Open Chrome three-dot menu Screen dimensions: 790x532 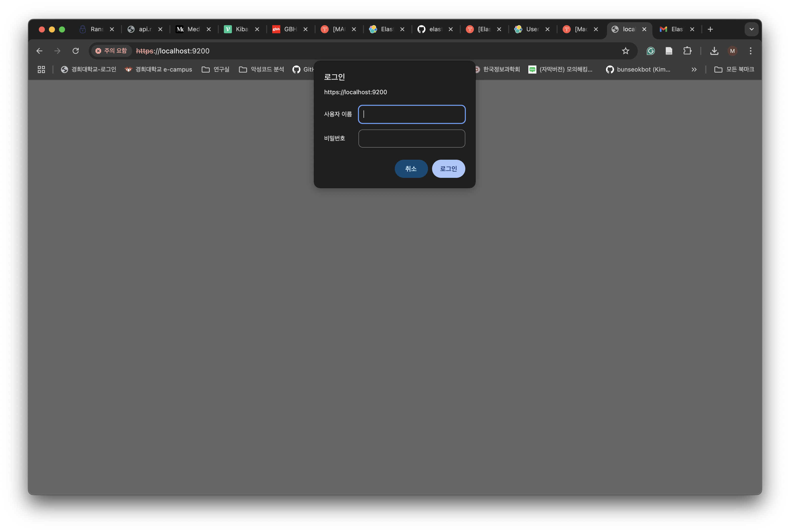point(750,51)
